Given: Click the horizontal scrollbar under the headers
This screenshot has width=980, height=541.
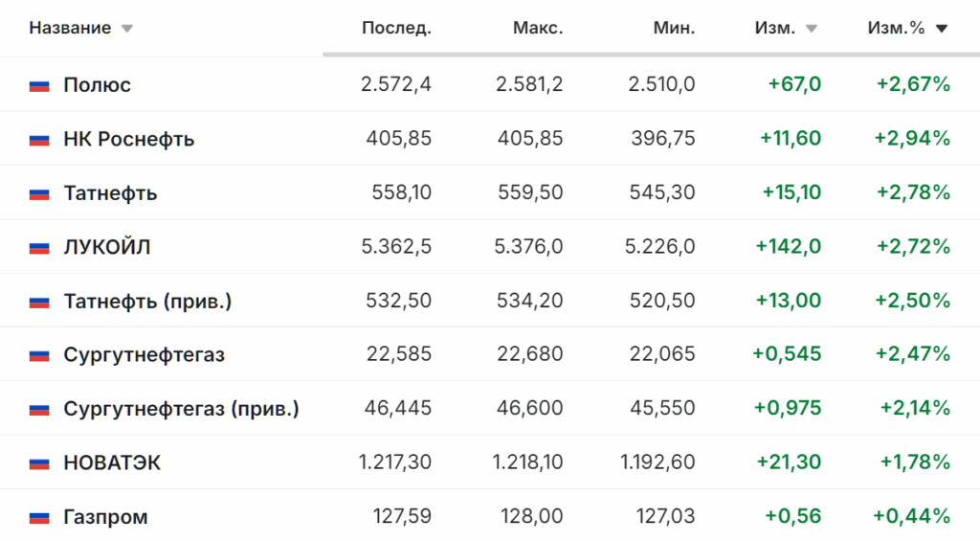Looking at the screenshot, I should [651, 55].
